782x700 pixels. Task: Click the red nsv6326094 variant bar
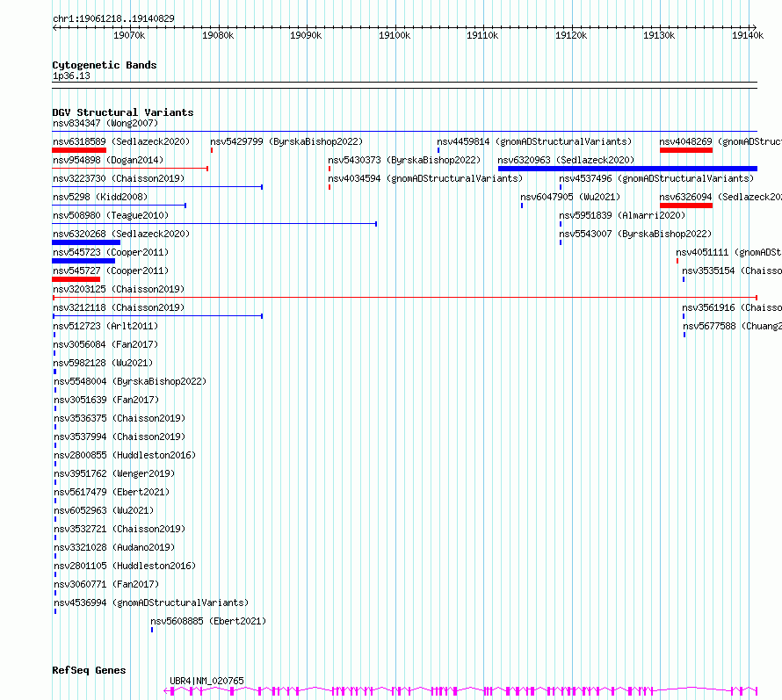pos(685,206)
